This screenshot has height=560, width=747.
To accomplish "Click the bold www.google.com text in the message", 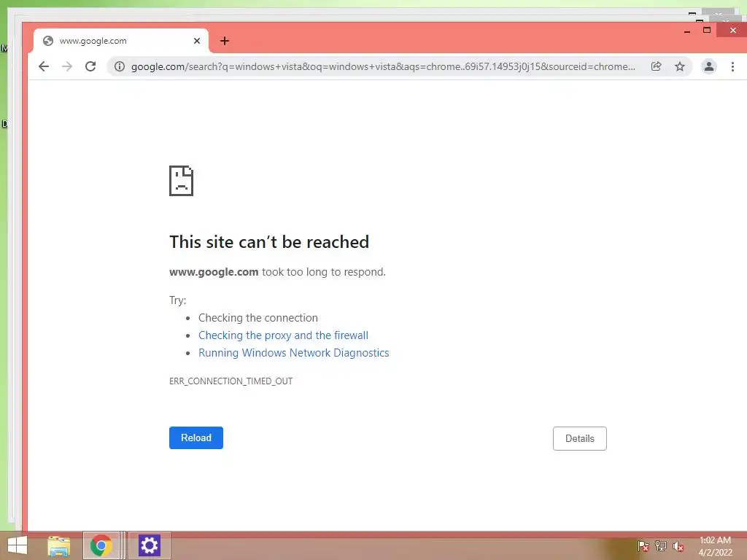I will pyautogui.click(x=214, y=272).
